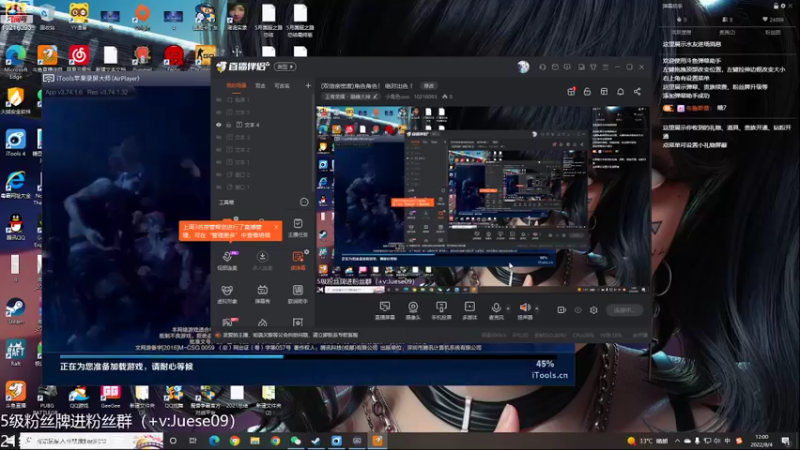Screen dimensions: 800x450
Task: Switch to the second scene tab
Action: [260, 86]
